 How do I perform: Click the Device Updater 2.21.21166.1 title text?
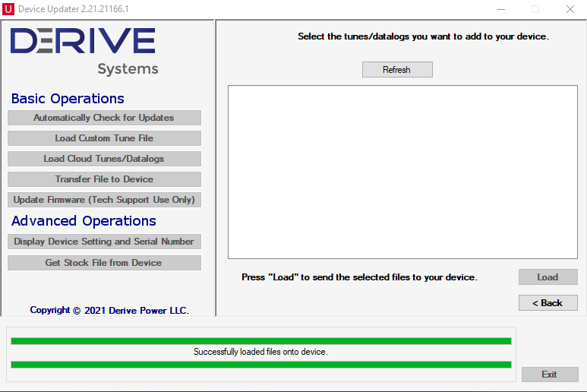click(x=74, y=9)
